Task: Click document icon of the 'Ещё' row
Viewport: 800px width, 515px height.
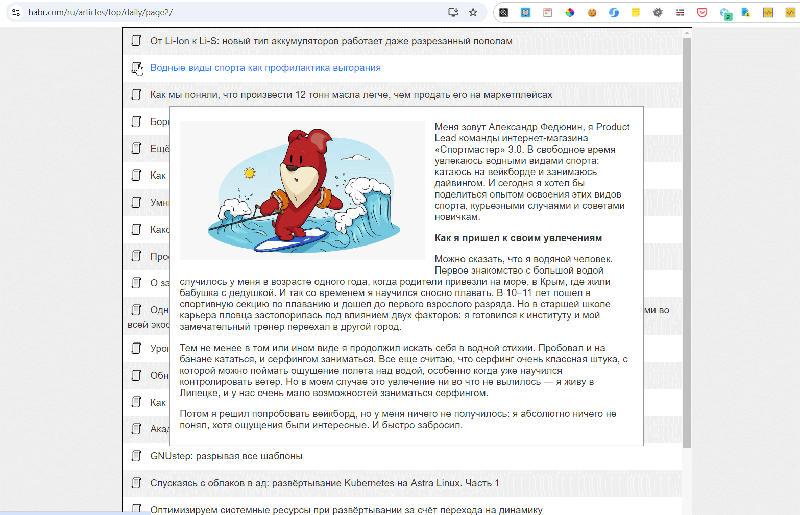Action: click(136, 149)
